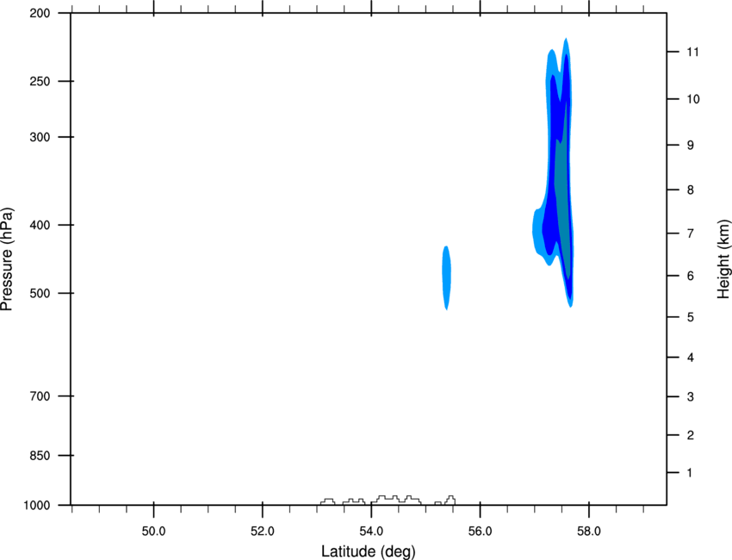Pick the single-digit 1 km height label
This screenshot has height=560, width=732.
coord(690,473)
